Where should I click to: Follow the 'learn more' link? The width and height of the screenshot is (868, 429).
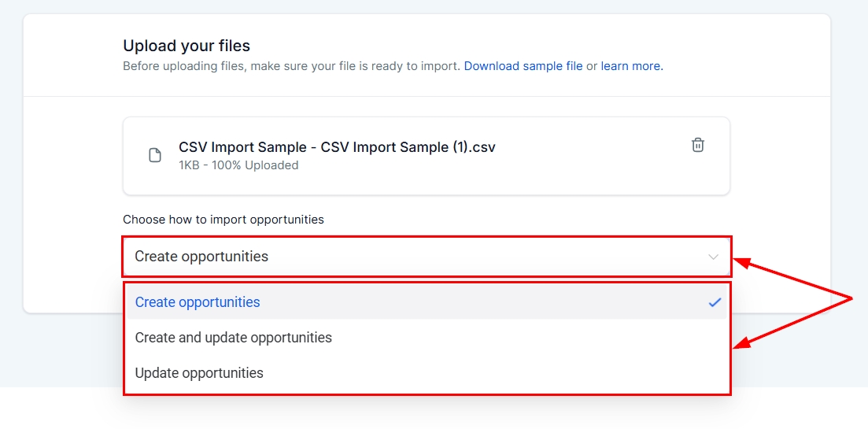pyautogui.click(x=632, y=66)
